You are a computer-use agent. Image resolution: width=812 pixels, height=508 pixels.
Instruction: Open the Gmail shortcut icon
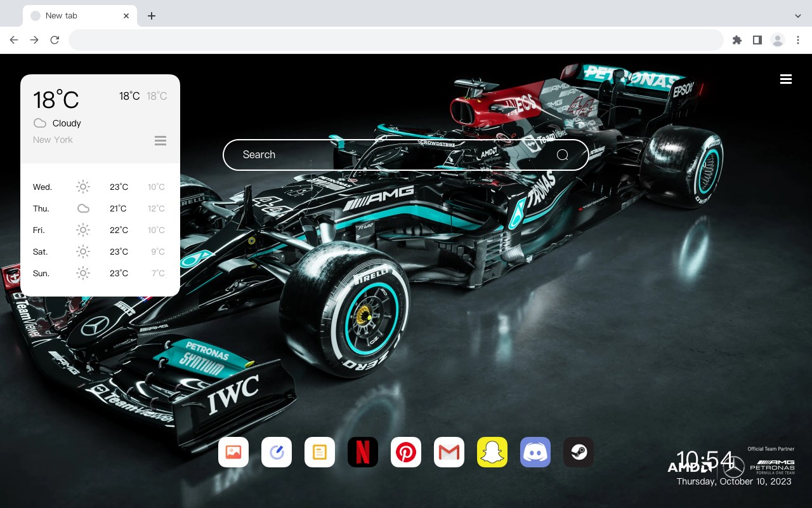(449, 452)
